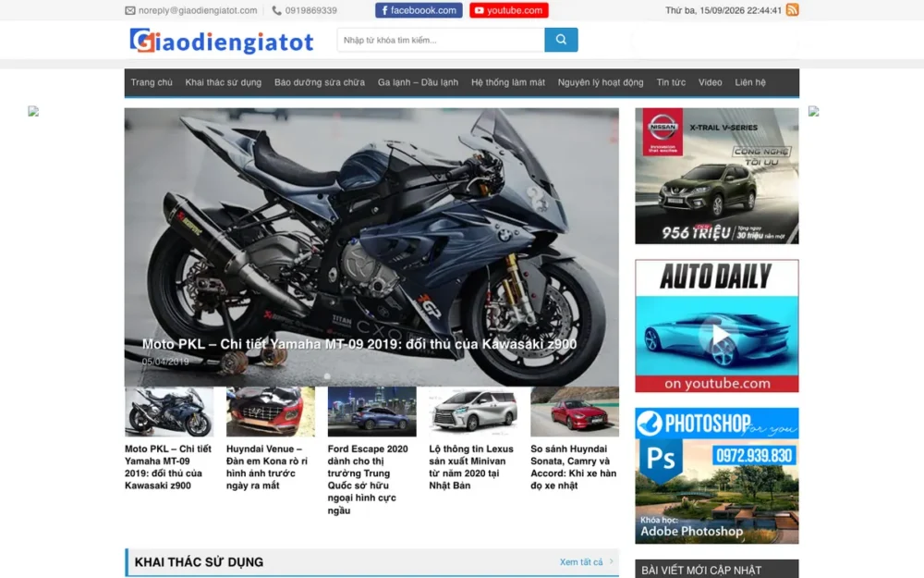Click the phone icon beside 0919869339

coord(276,10)
